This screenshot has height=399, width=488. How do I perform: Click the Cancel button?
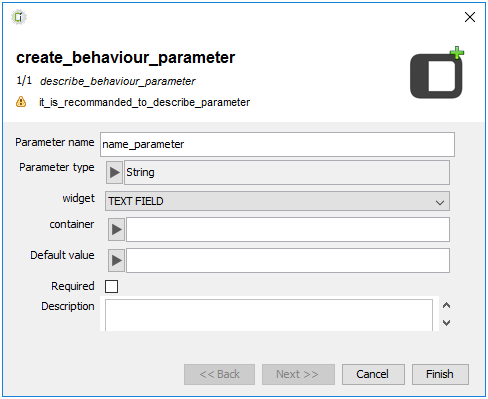coord(373,374)
